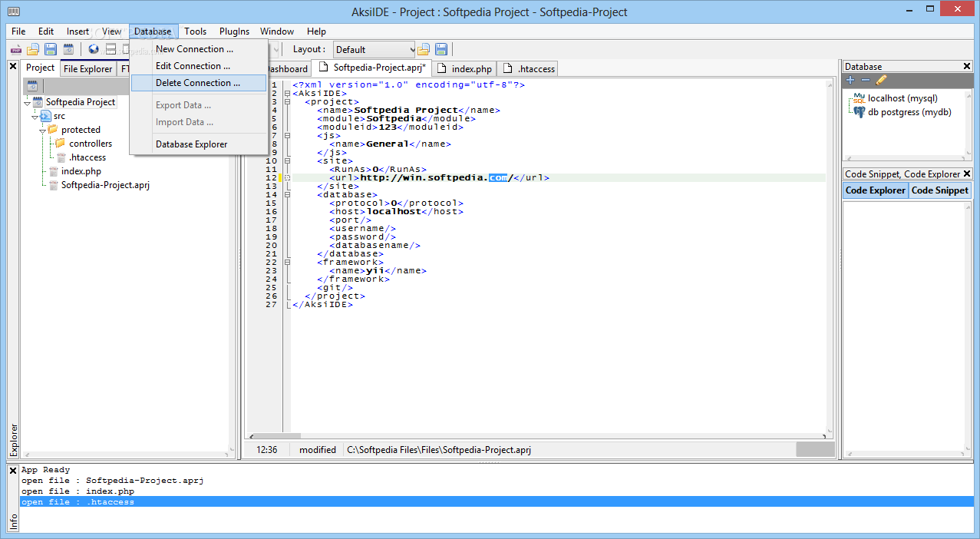
Task: Select Softpedia-Project.aprj in project tree
Action: 105,185
